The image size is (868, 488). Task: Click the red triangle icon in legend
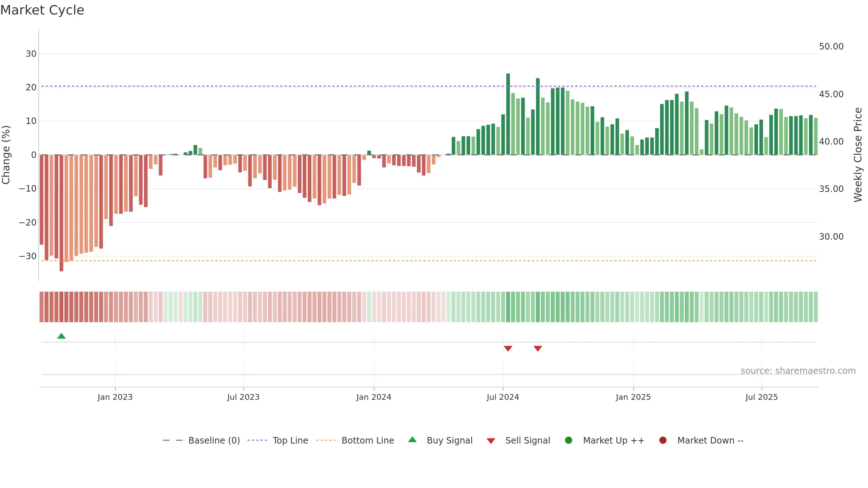[491, 441]
